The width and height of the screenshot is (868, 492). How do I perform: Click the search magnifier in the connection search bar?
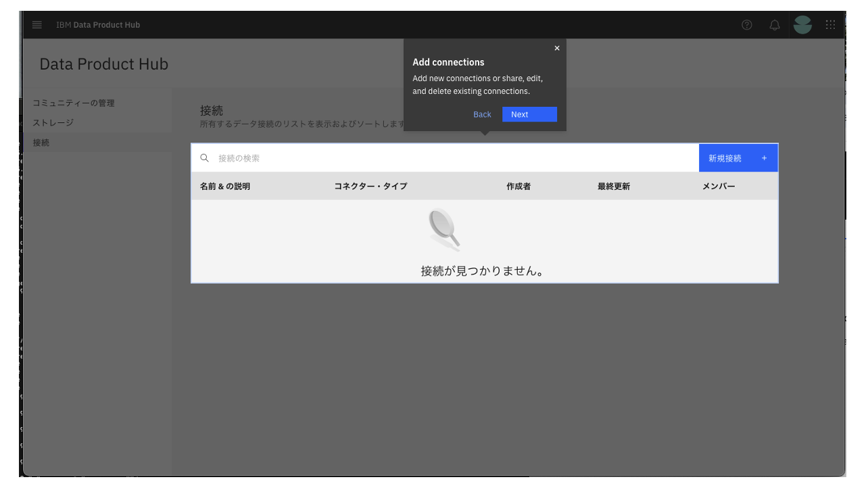[205, 157]
